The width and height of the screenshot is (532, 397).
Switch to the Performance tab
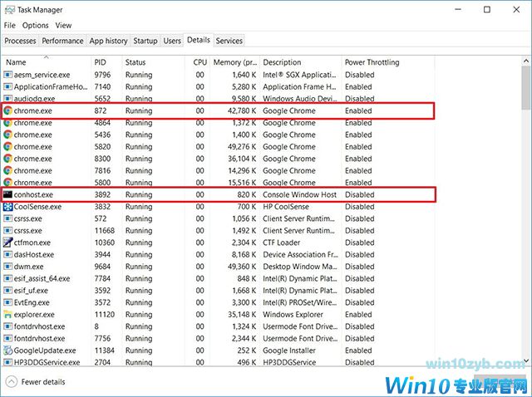pos(62,41)
